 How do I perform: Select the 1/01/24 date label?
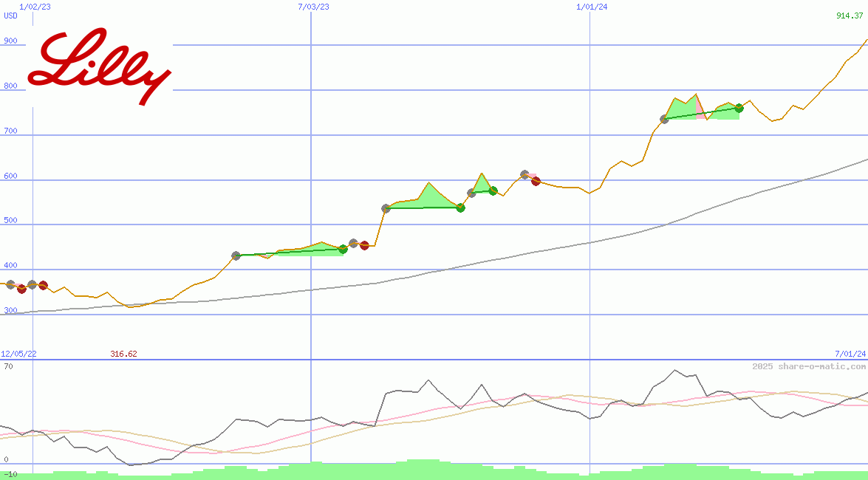coord(592,7)
